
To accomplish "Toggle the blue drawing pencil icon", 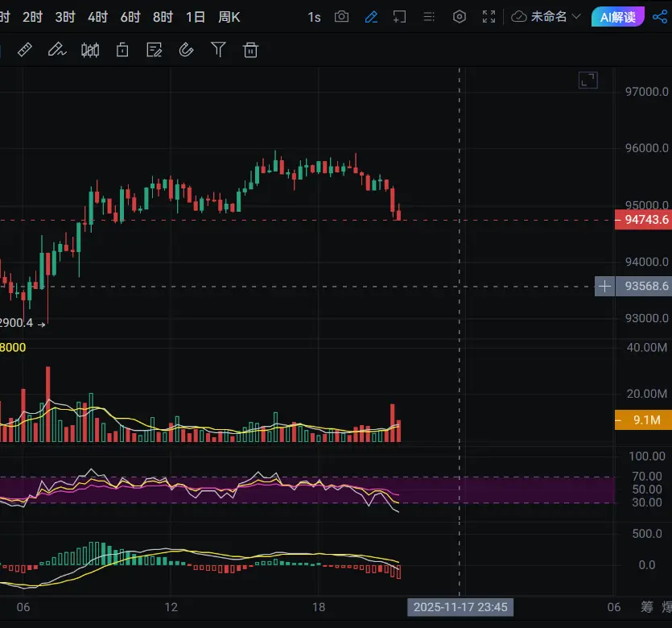I will (371, 17).
